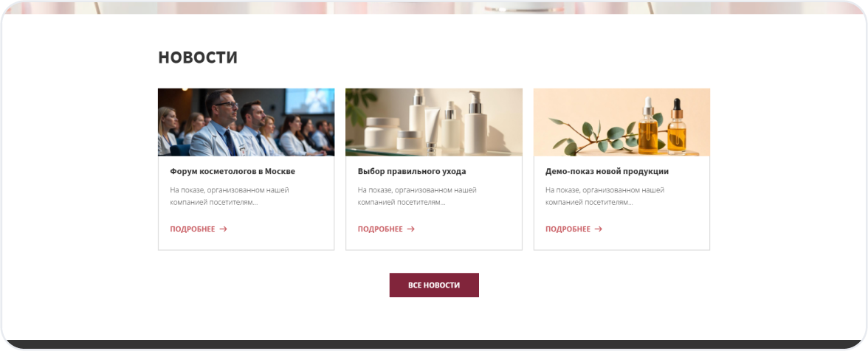Select the description text in the care card
868x351 pixels.
(x=418, y=196)
